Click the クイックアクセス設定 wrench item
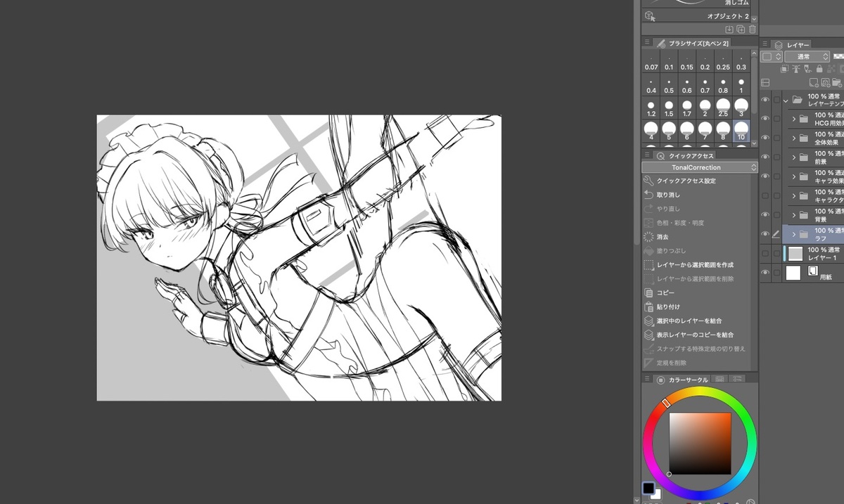The height and width of the screenshot is (504, 844). (x=686, y=181)
